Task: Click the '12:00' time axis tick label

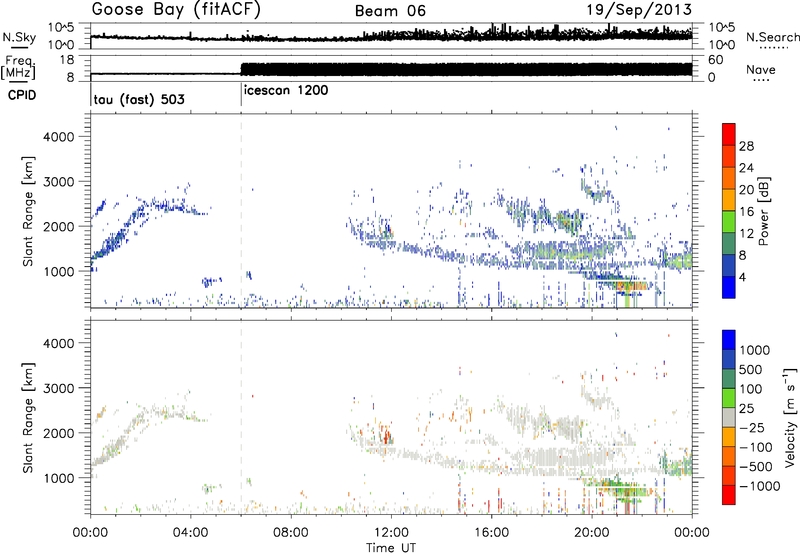Action: [x=391, y=533]
